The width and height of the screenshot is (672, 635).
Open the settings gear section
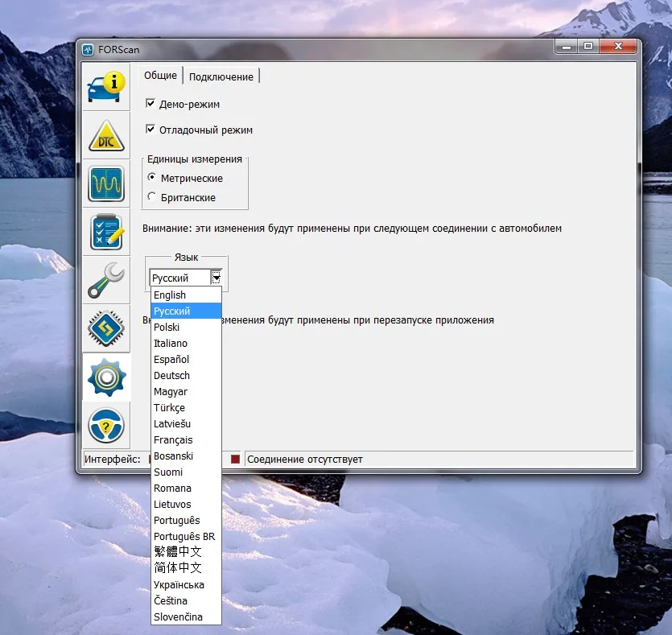pos(106,377)
